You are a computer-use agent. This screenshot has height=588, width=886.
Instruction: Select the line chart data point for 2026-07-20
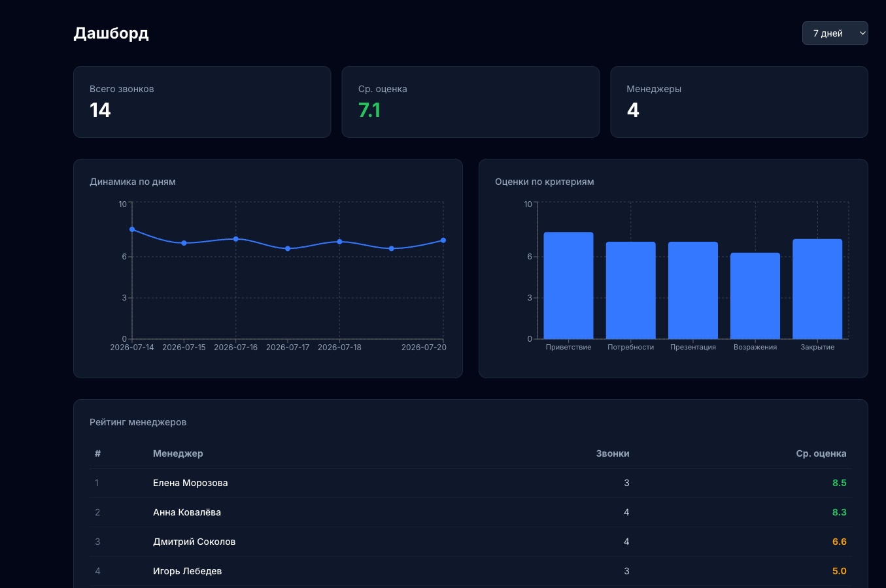click(443, 240)
